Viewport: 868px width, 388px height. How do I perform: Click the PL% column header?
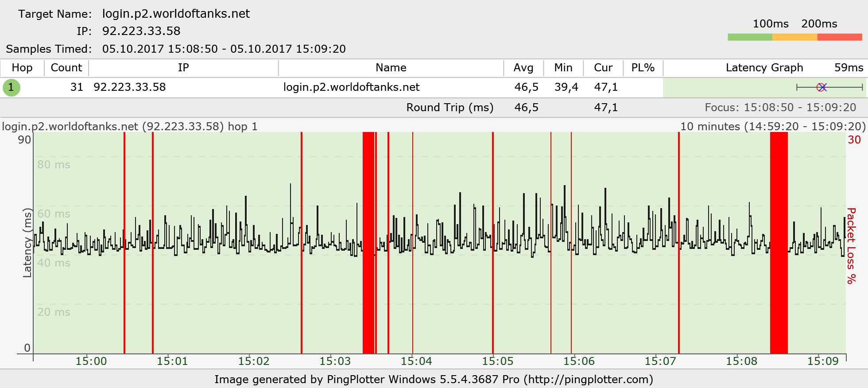643,68
